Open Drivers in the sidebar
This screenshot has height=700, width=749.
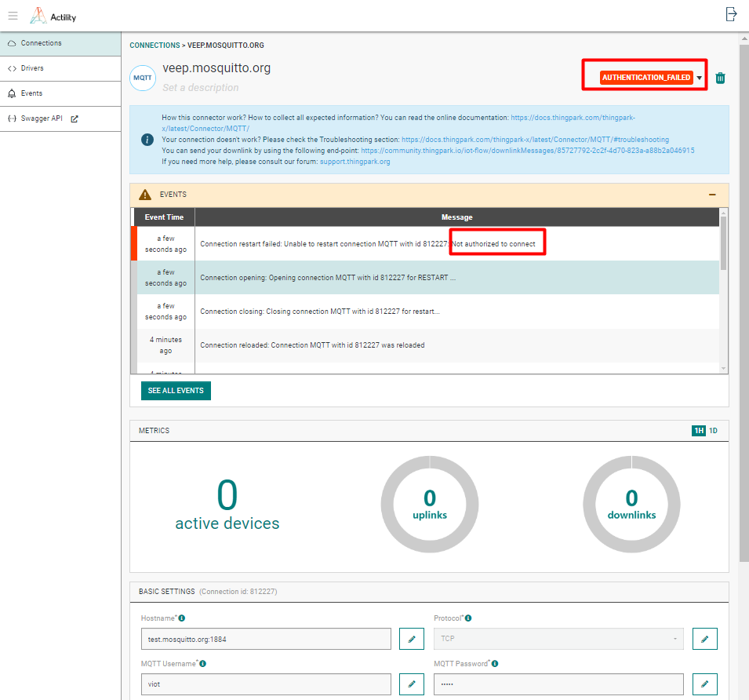coord(60,68)
